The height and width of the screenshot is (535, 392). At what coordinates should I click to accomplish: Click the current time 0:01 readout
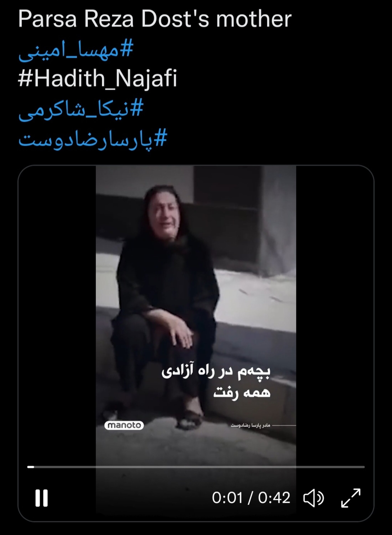227,498
